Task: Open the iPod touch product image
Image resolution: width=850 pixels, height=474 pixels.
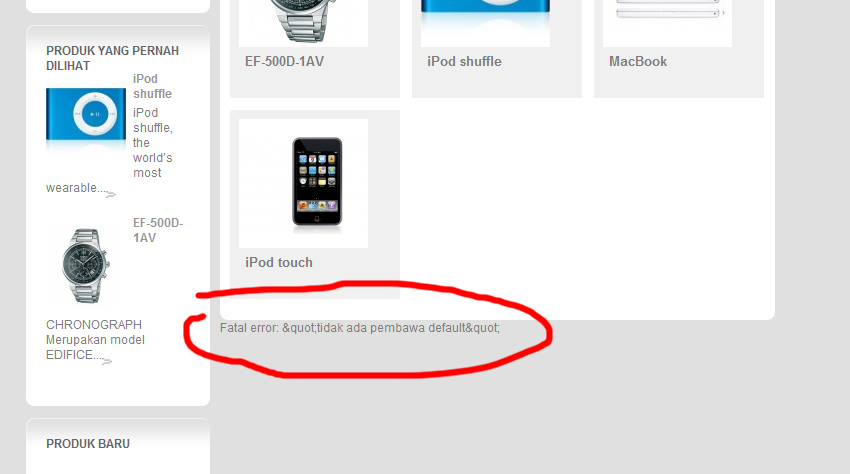Action: pyautogui.click(x=303, y=183)
